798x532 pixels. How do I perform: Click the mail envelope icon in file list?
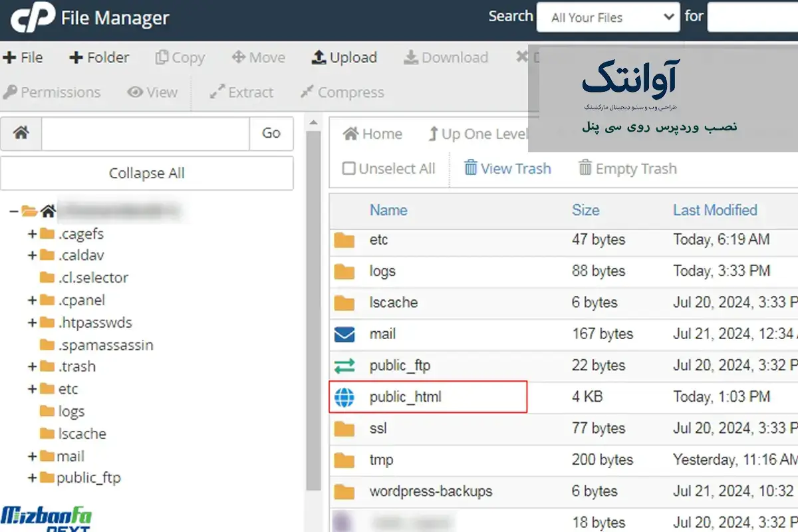(344, 334)
